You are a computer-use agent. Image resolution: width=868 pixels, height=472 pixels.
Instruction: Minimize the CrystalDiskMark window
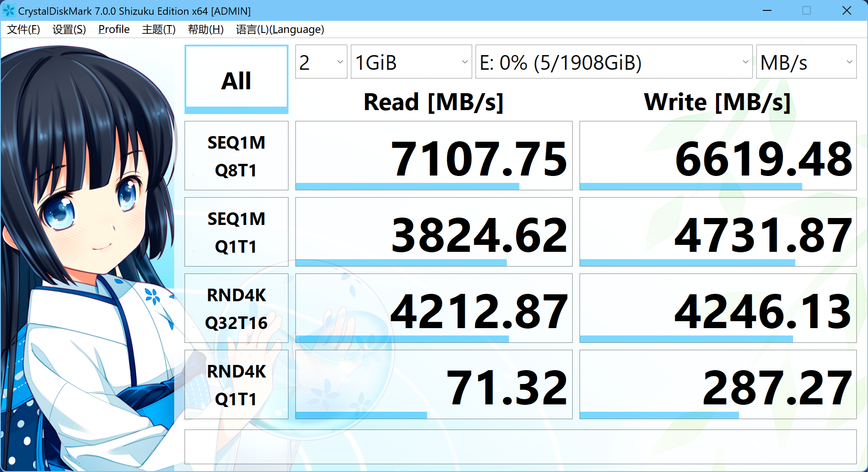767,10
